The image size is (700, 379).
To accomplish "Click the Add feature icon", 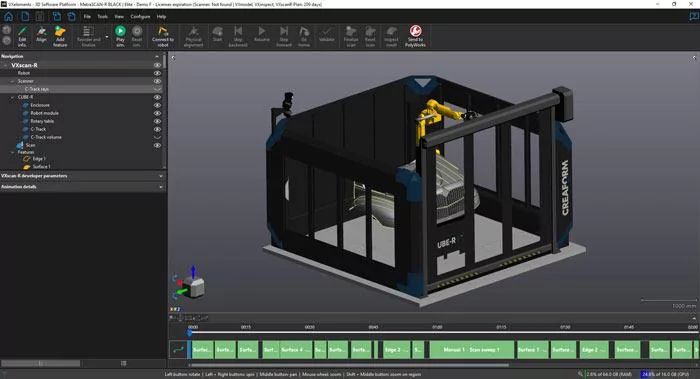I will tap(60, 36).
